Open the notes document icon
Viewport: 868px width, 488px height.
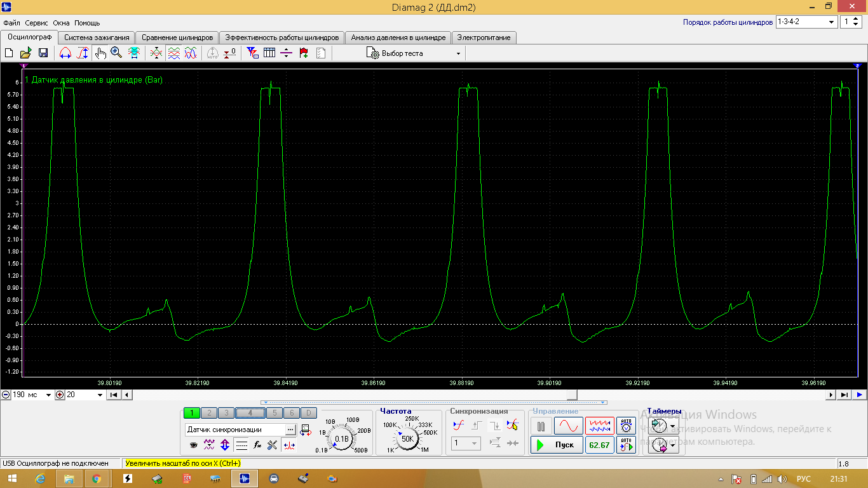321,53
